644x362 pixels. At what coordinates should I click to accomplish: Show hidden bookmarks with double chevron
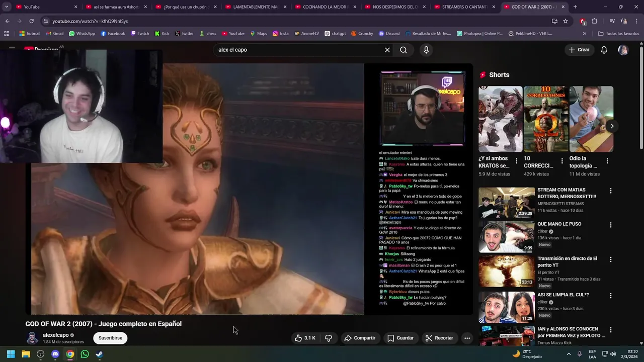(x=584, y=34)
